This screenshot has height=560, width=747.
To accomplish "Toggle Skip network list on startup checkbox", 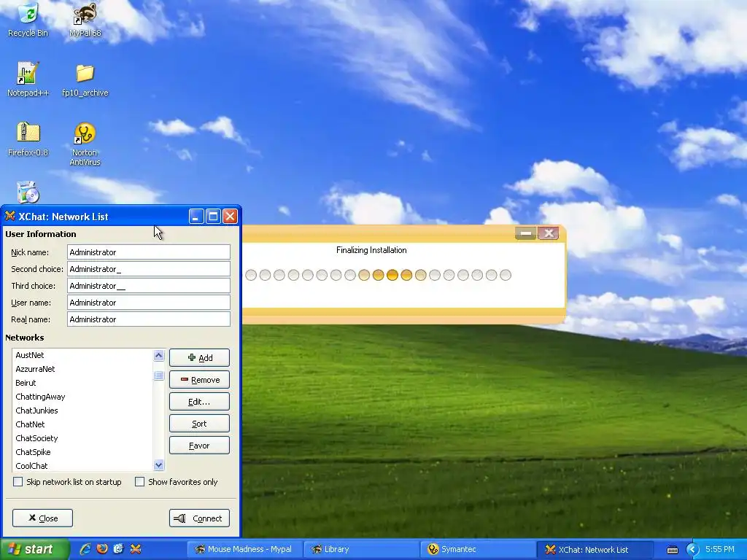I will (x=18, y=482).
